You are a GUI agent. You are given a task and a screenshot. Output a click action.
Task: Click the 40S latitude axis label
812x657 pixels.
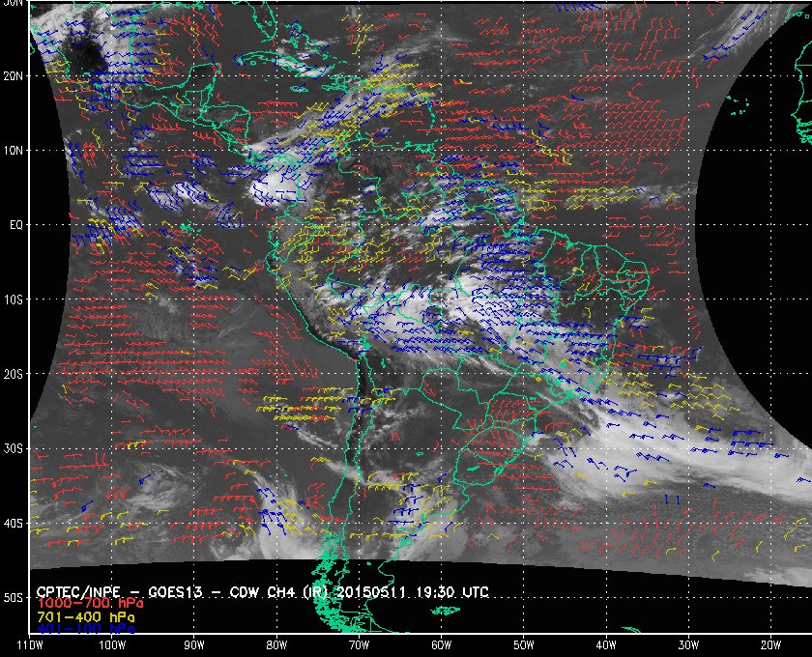(13, 524)
